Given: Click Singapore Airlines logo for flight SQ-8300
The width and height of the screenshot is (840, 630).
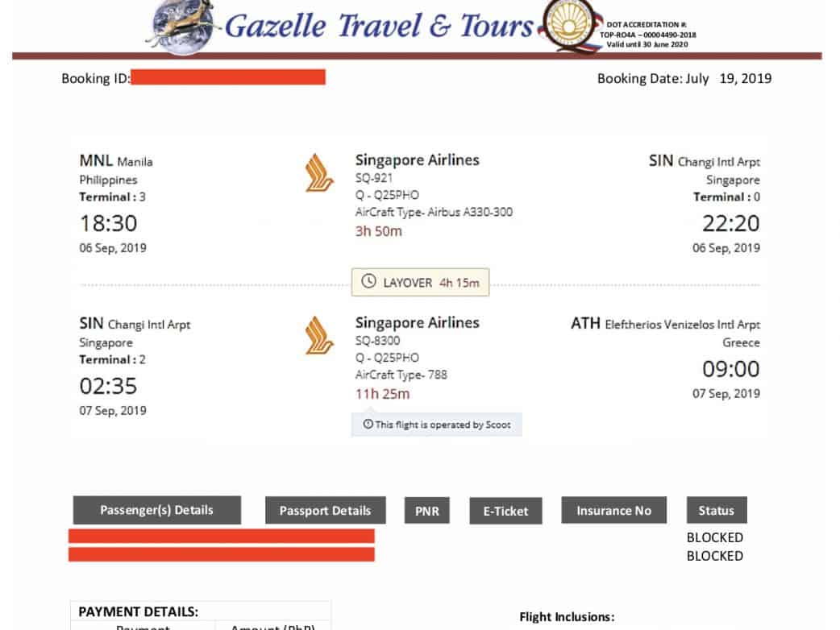Looking at the screenshot, I should point(319,337).
